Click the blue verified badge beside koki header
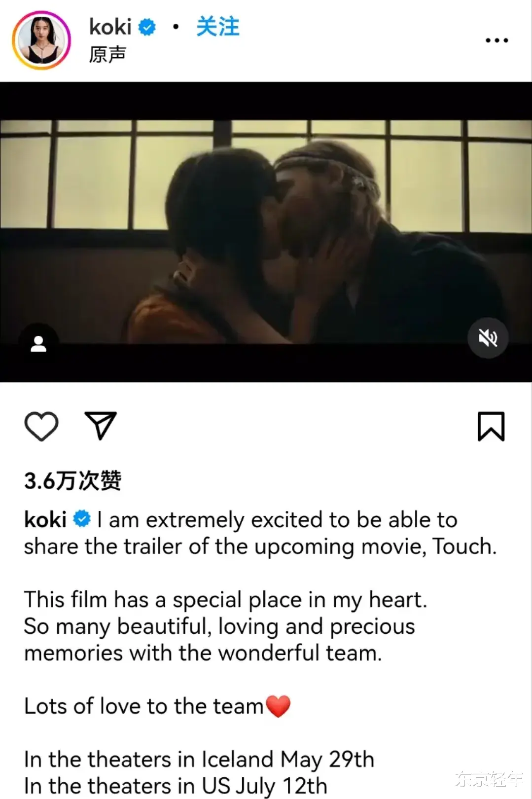Image resolution: width=532 pixels, height=799 pixels. click(147, 27)
